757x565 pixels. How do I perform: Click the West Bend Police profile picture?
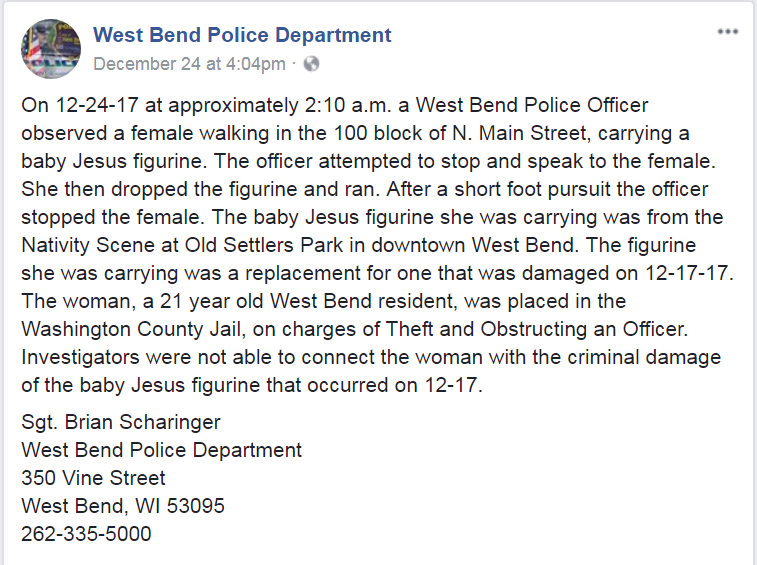point(50,48)
